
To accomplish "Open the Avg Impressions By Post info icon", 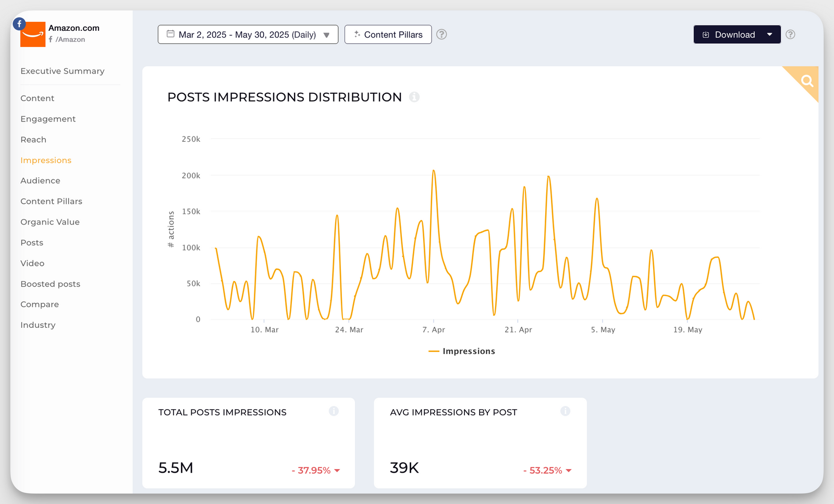I will 566,411.
